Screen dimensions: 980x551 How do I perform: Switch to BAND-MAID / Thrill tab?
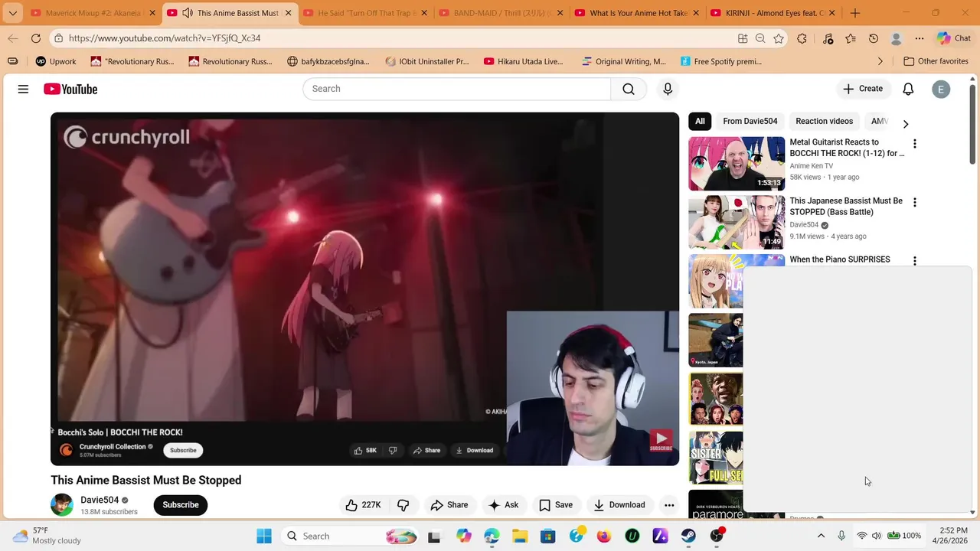[x=501, y=13]
